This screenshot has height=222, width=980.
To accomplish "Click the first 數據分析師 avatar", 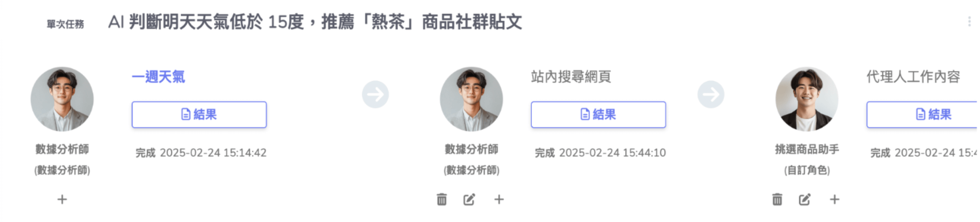I will (x=62, y=99).
